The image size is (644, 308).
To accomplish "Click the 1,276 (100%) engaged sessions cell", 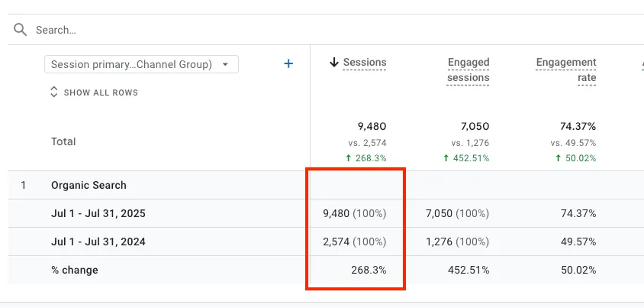I will [458, 242].
